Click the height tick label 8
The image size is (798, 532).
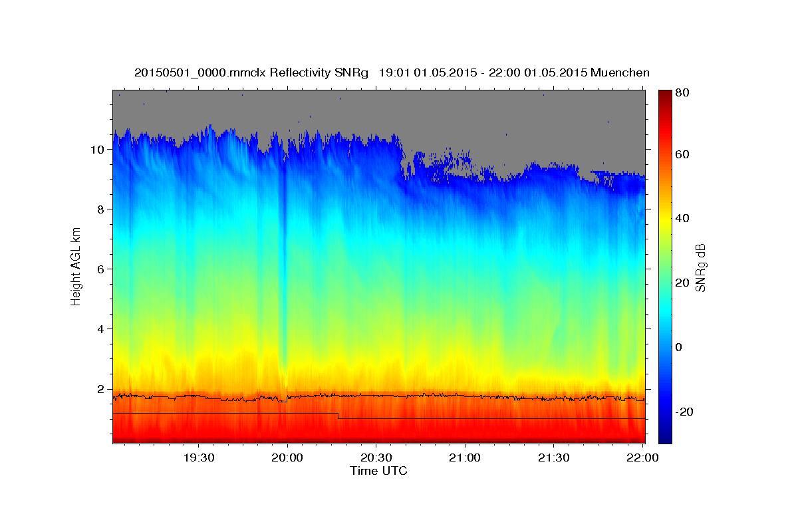pyautogui.click(x=101, y=209)
